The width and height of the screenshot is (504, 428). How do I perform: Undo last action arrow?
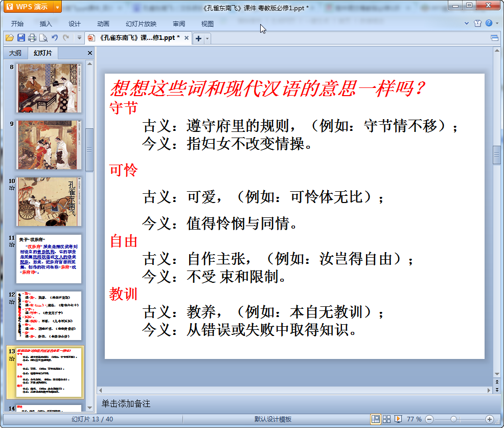pos(55,38)
